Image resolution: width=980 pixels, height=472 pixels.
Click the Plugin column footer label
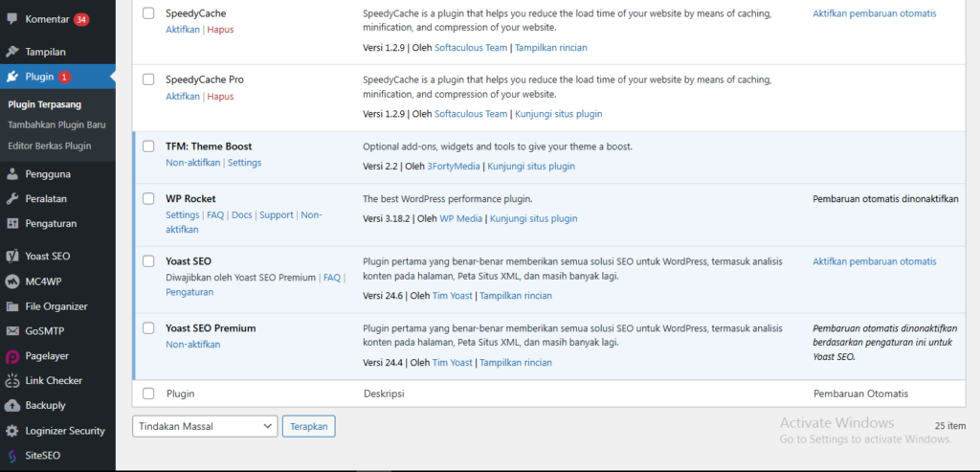coord(181,393)
